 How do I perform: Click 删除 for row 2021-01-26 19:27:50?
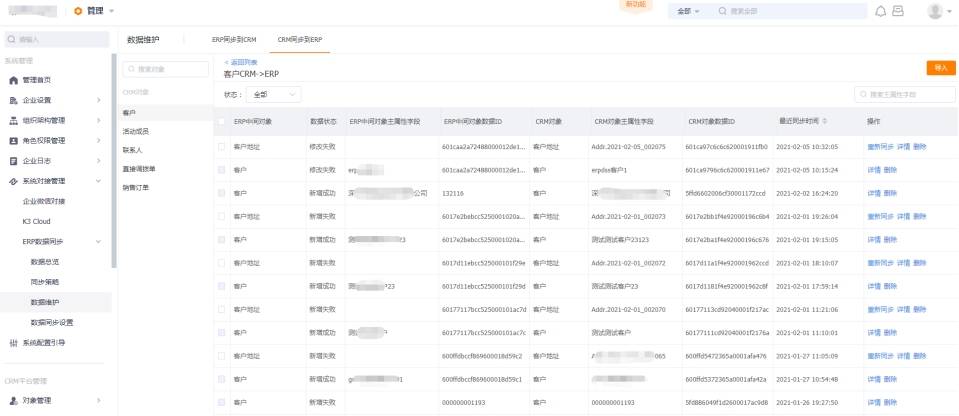(890, 403)
